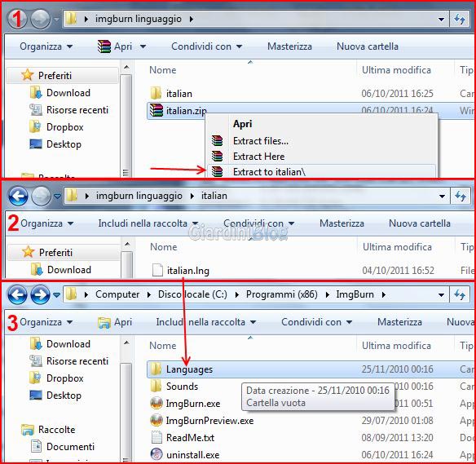The width and height of the screenshot is (476, 464).
Task: Click Risorse recenti icon in first window sidebar
Action: pos(36,109)
